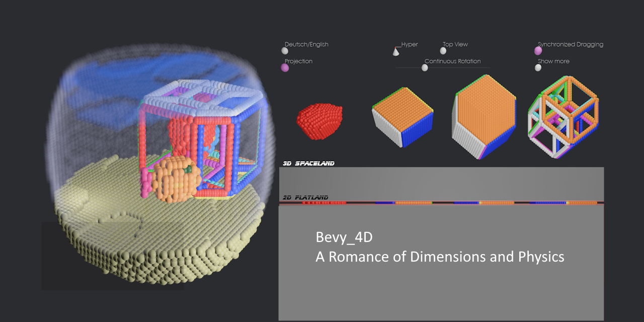Toggle the Show more sphere
The height and width of the screenshot is (322, 644).
click(538, 67)
